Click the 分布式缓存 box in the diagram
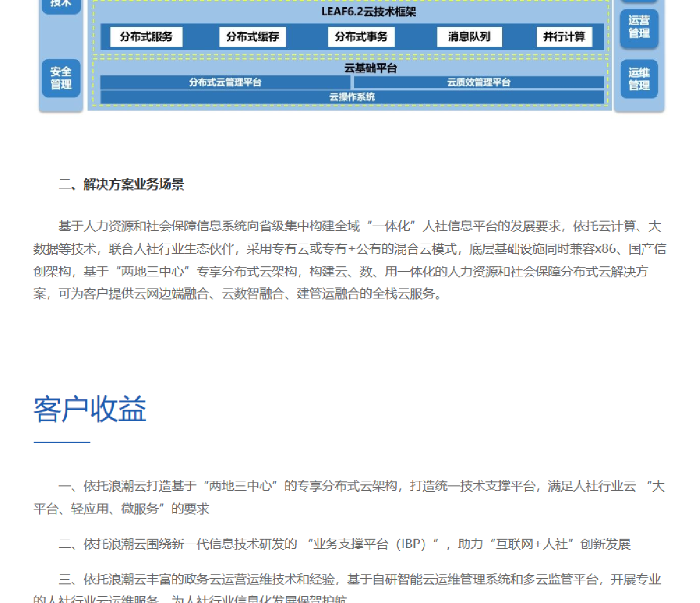Image resolution: width=700 pixels, height=603 pixels. point(253,37)
